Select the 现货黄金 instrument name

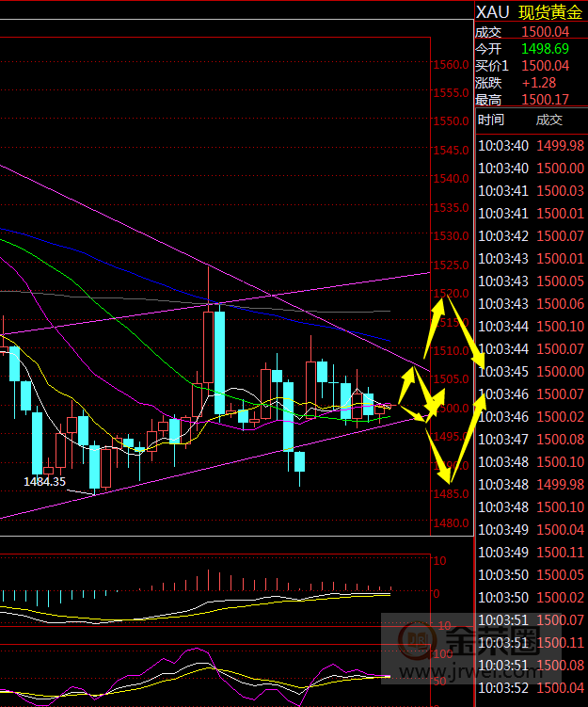tap(551, 12)
